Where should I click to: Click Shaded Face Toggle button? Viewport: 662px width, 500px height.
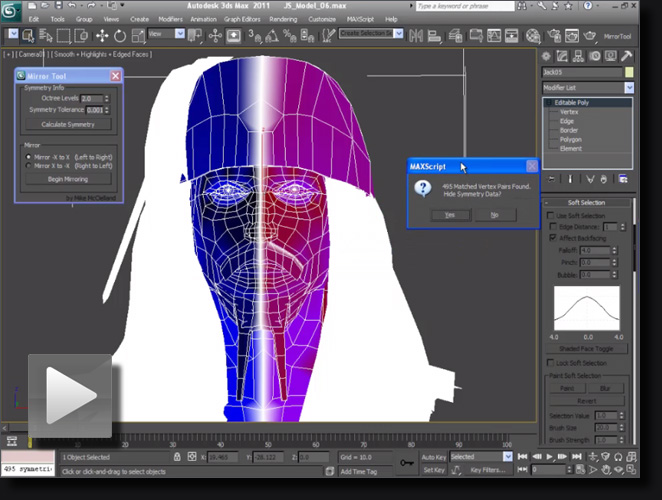(x=586, y=349)
